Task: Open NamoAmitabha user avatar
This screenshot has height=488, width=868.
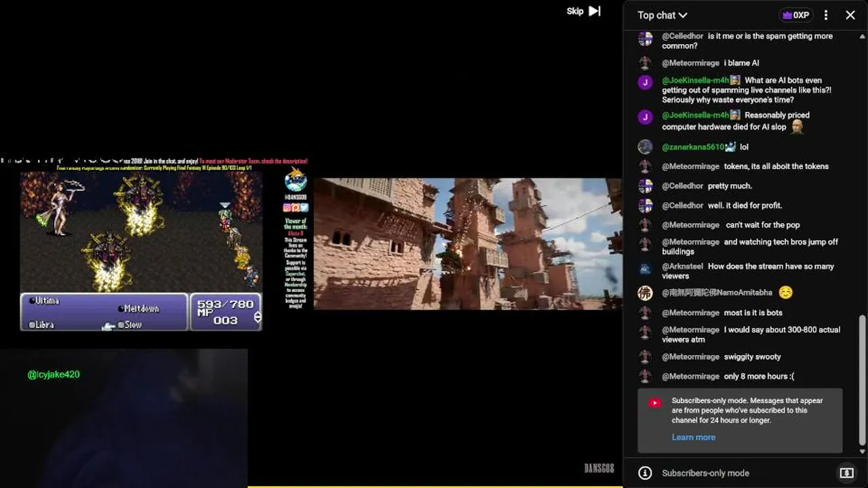Action: [x=646, y=293]
